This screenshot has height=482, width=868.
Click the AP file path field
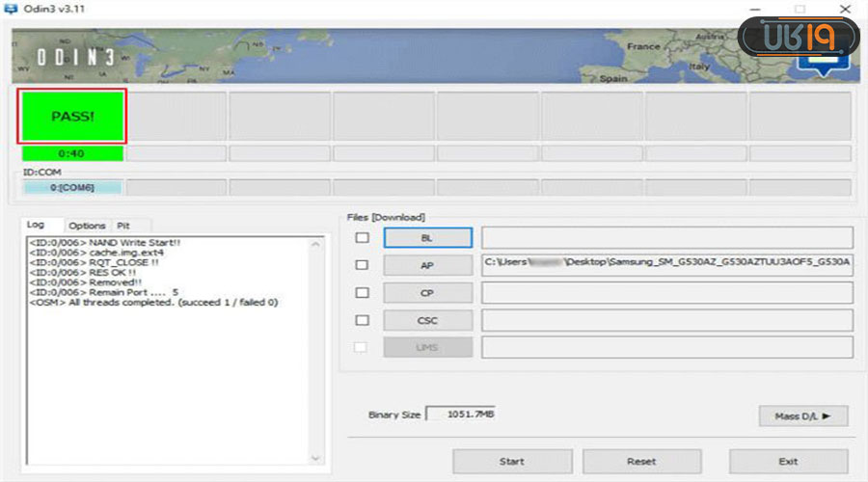coord(666,265)
